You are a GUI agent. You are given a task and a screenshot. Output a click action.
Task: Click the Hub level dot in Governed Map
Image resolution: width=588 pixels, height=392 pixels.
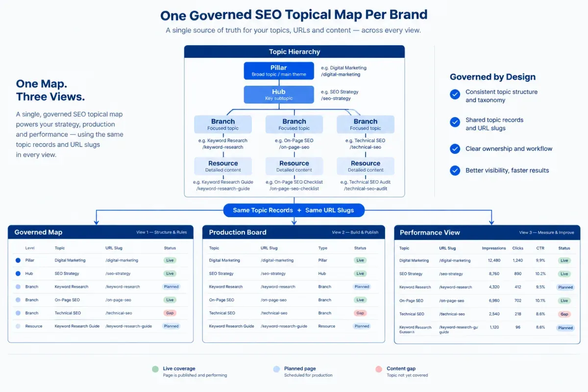coord(18,273)
